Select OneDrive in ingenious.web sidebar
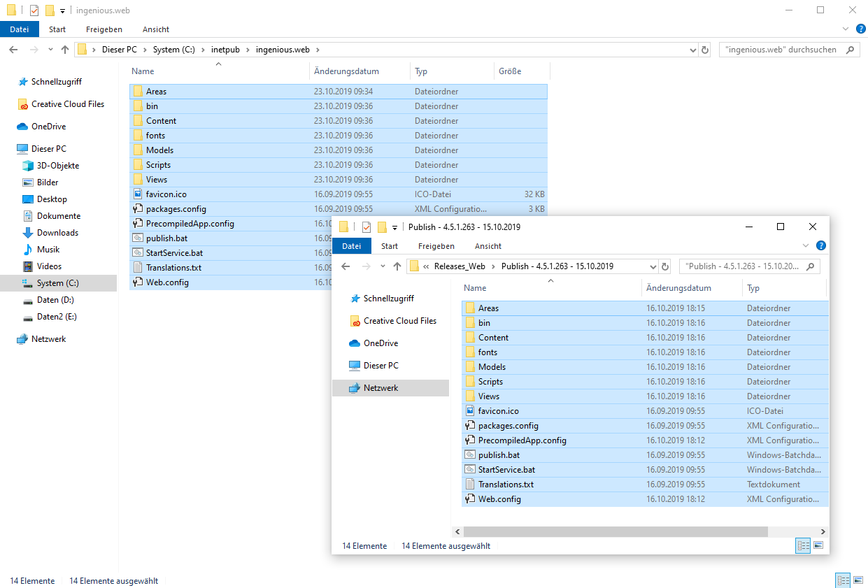868x588 pixels. tap(48, 127)
